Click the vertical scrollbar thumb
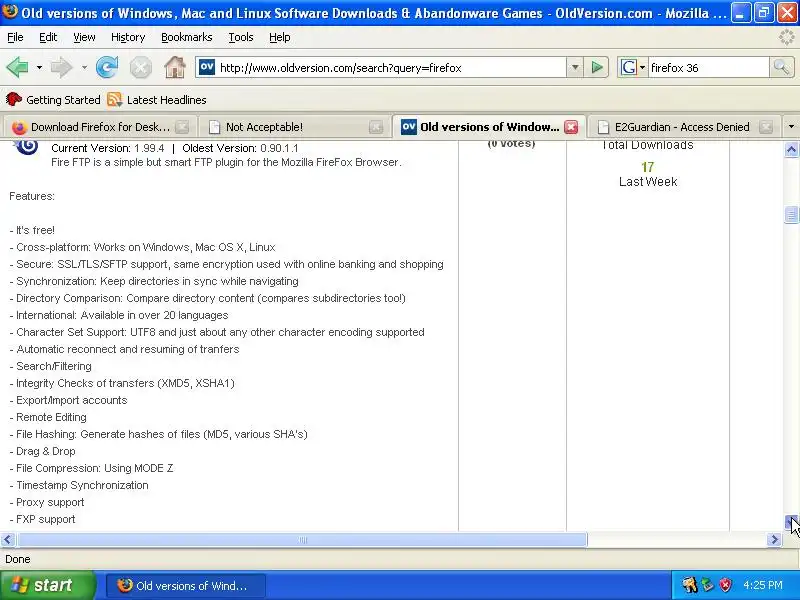The width and height of the screenshot is (800, 600). pos(791,215)
